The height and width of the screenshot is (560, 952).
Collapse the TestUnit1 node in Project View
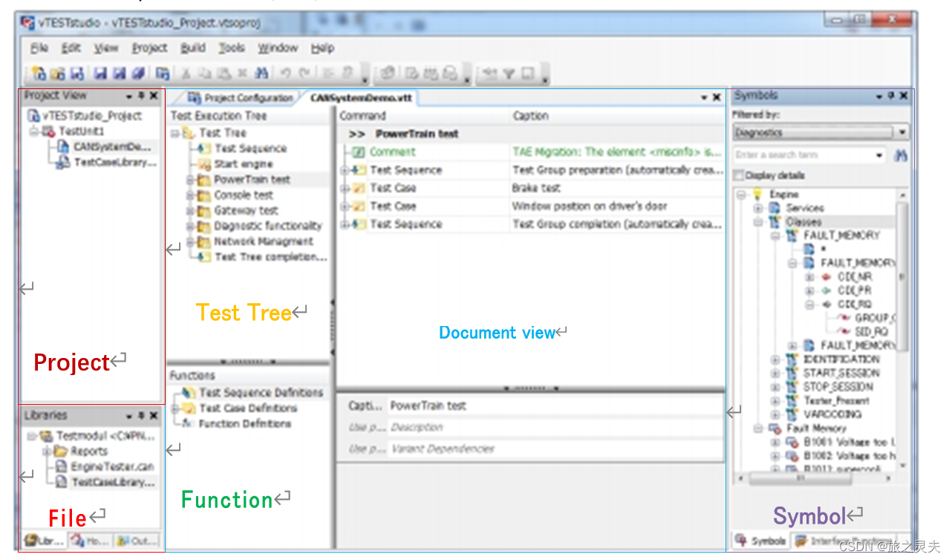pos(33,131)
